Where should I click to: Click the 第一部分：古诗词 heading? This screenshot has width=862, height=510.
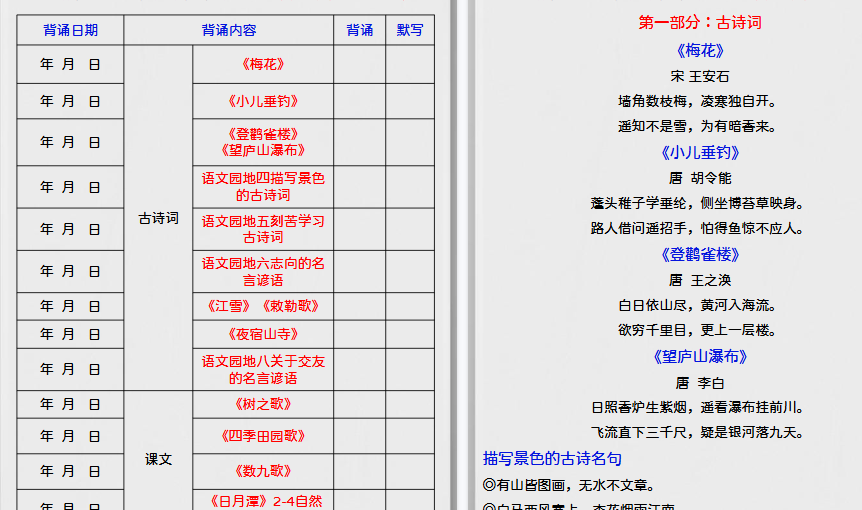point(700,23)
